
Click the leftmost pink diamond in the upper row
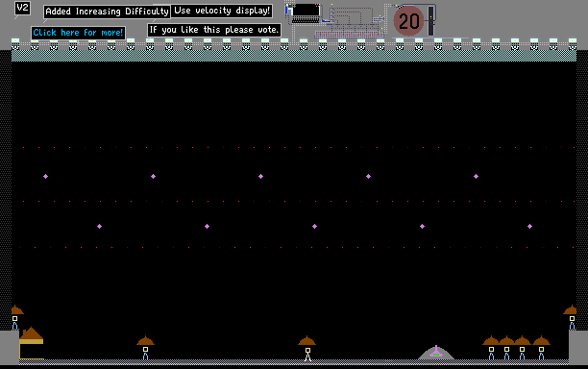click(45, 176)
